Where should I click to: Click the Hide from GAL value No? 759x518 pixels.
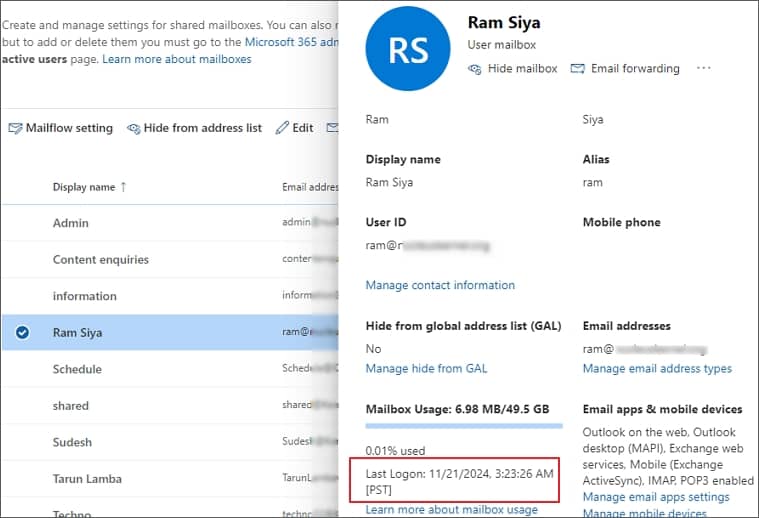click(373, 349)
